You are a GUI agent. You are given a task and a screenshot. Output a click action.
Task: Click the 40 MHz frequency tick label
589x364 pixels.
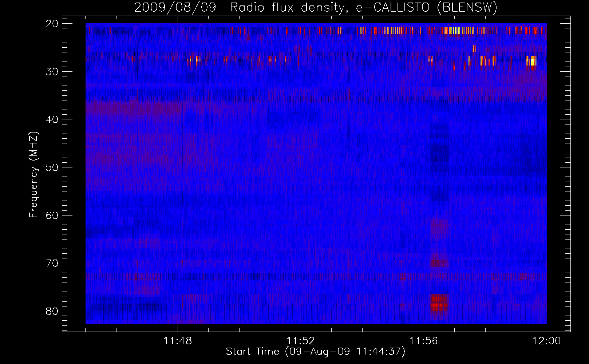point(52,119)
